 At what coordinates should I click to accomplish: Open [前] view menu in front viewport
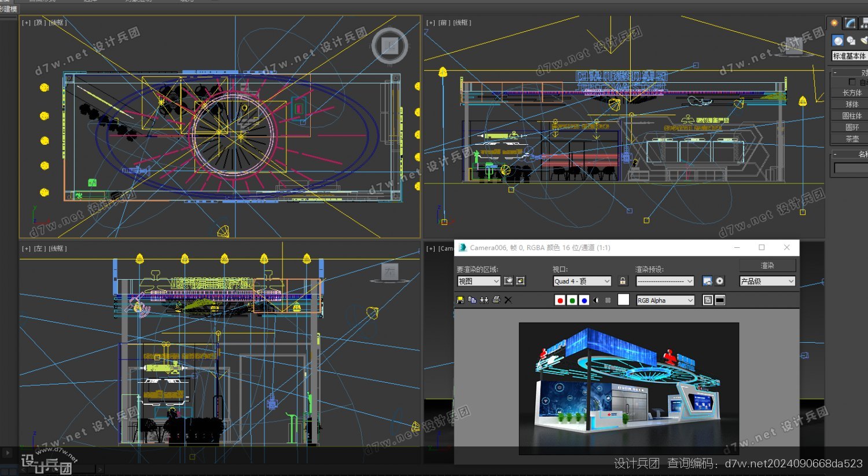444,23
